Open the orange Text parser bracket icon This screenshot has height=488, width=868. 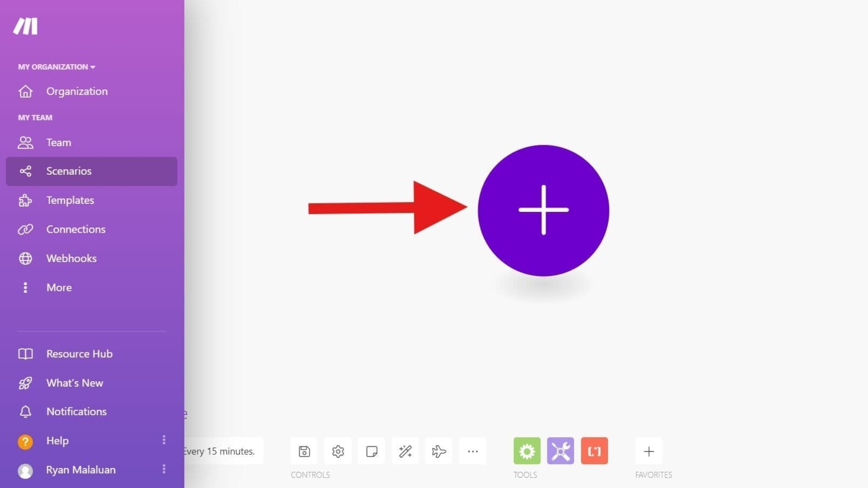coord(594,451)
